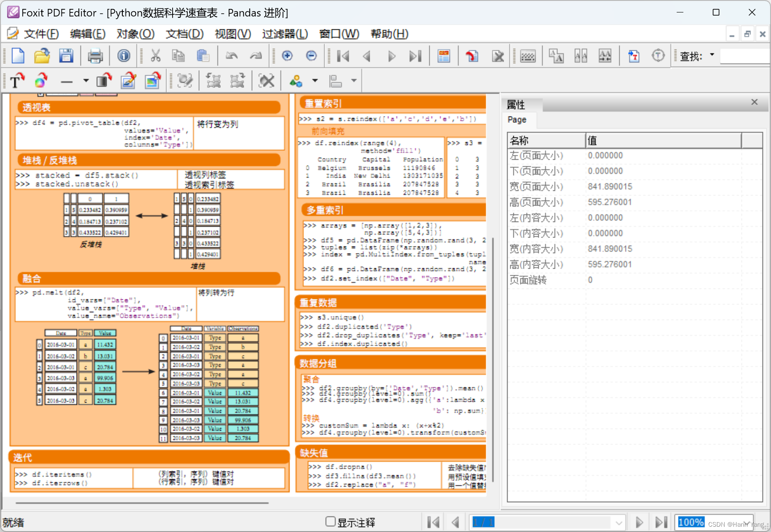Viewport: 771px width, 532px height.
Task: Open the 文档(D) menu
Action: tap(184, 34)
